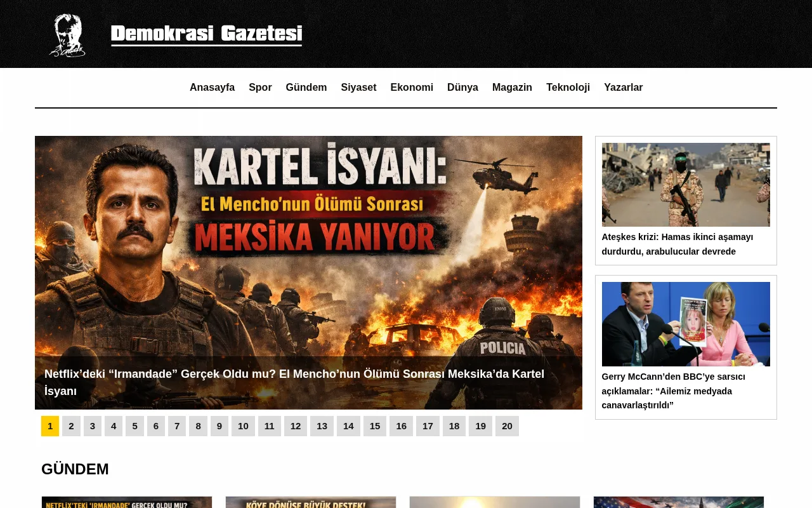Switch to the Spor section
Viewport: 812px width, 508px height.
[260, 87]
